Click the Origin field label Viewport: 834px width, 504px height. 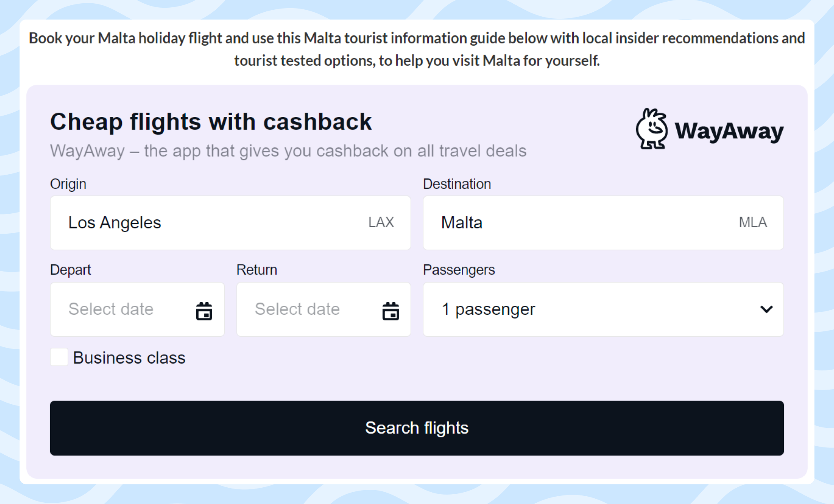pyautogui.click(x=68, y=184)
